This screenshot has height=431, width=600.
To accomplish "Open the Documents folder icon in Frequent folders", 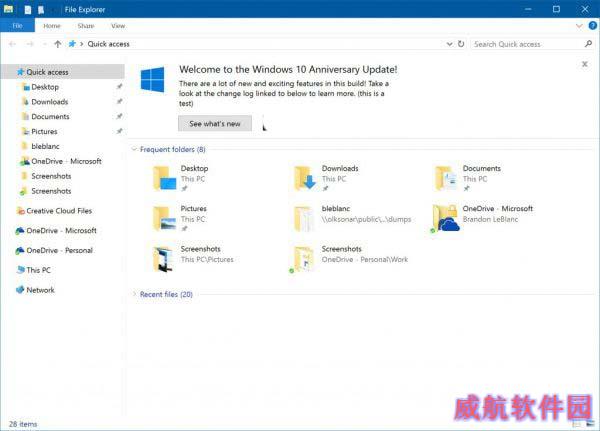I will [x=446, y=178].
